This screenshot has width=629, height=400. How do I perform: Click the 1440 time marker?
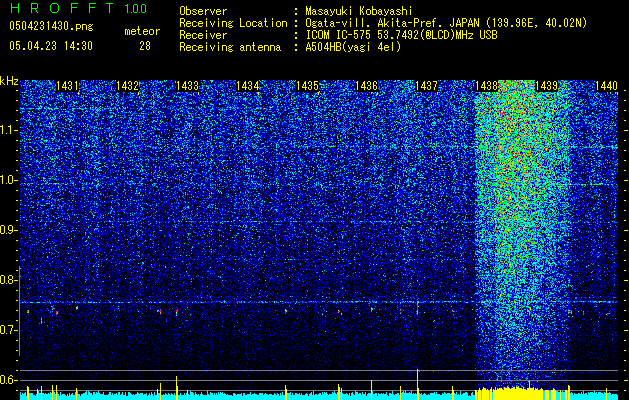click(606, 86)
